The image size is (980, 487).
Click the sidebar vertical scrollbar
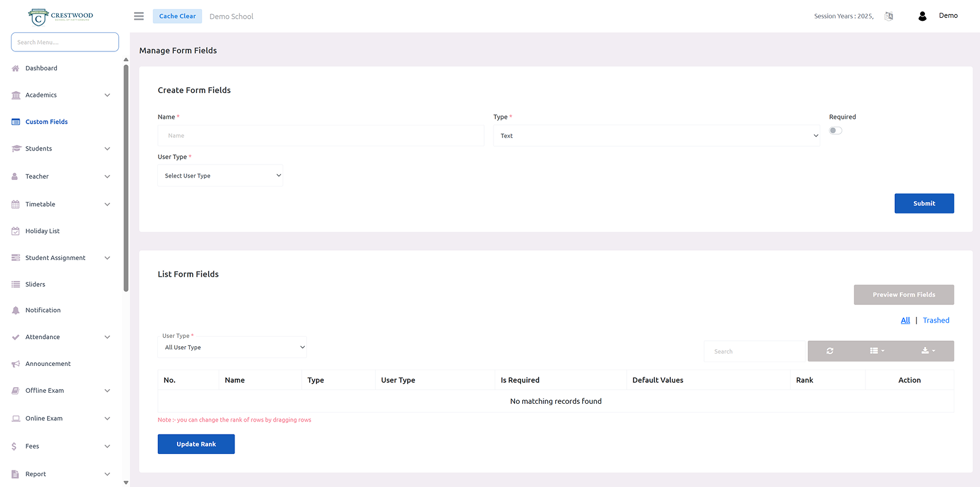(126, 177)
